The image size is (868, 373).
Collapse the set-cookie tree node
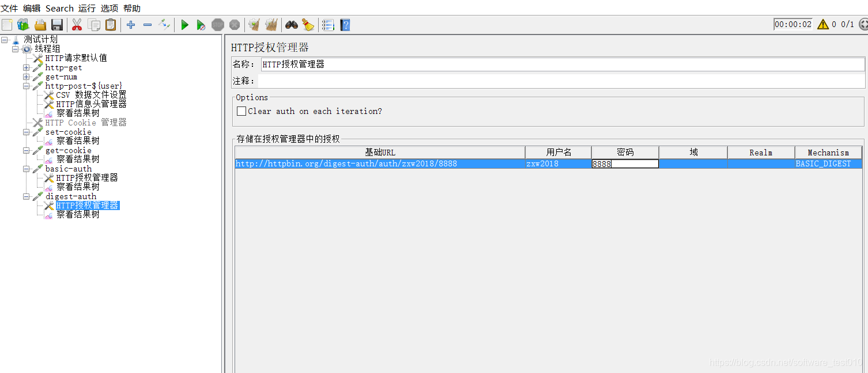click(27, 132)
